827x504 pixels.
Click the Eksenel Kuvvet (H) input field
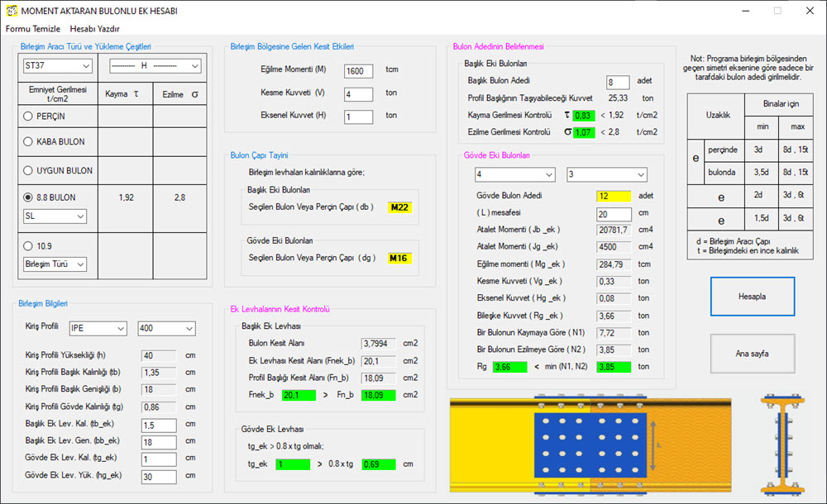[359, 117]
